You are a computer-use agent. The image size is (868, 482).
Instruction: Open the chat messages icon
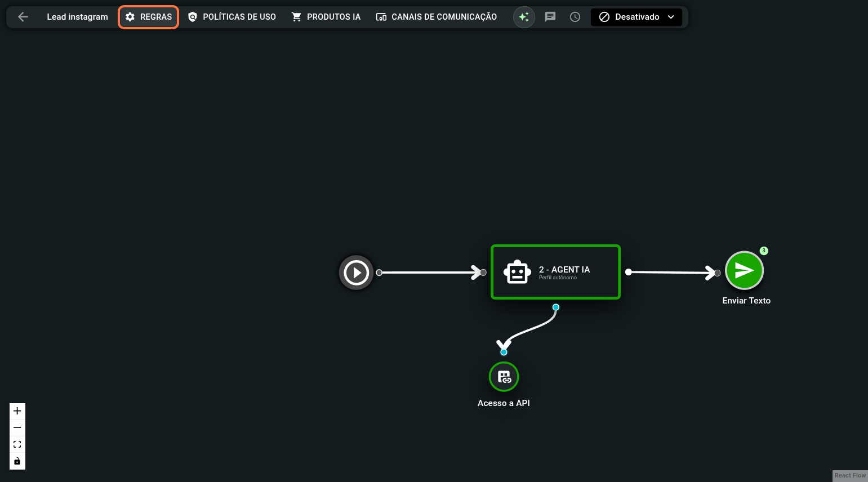[x=550, y=17]
